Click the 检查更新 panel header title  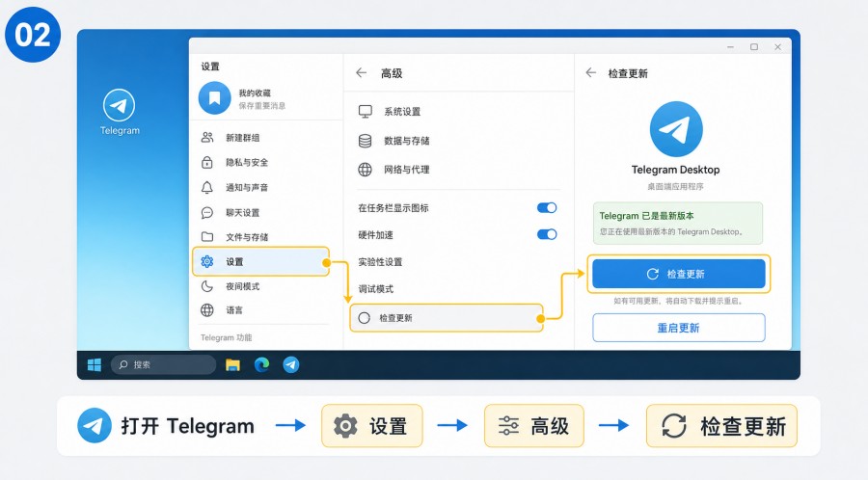click(x=628, y=73)
